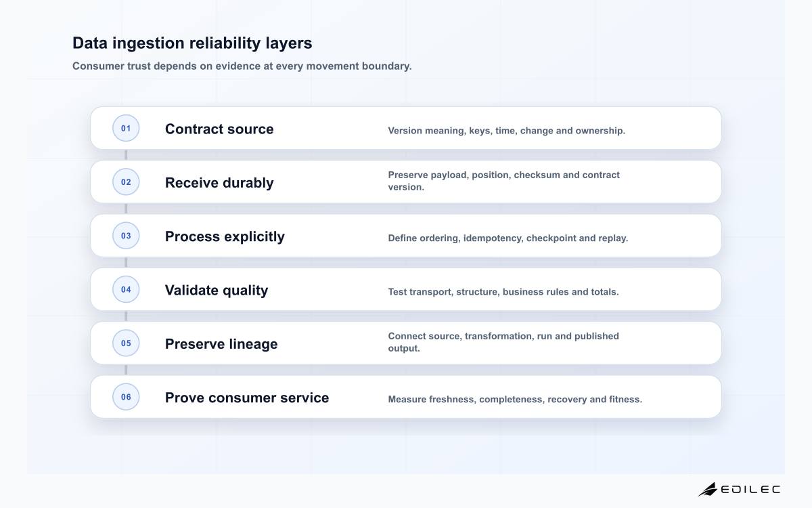Select the Receive durably layer title

pyautogui.click(x=219, y=183)
